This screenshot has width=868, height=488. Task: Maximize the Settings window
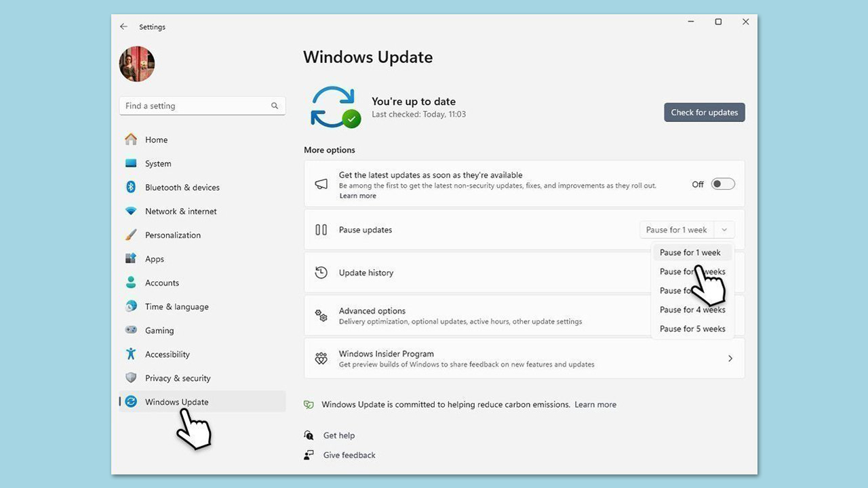tap(718, 22)
